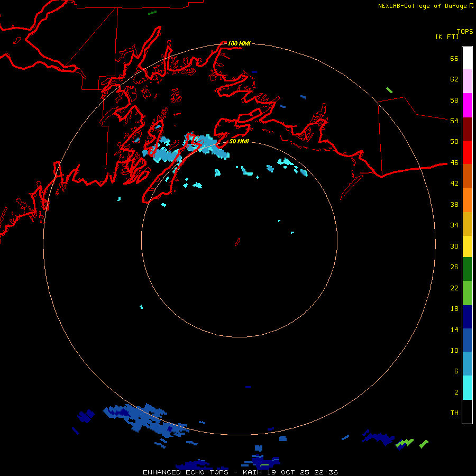The height and width of the screenshot is (476, 476).
Task: Click the legend value '34'
Action: 454,225
